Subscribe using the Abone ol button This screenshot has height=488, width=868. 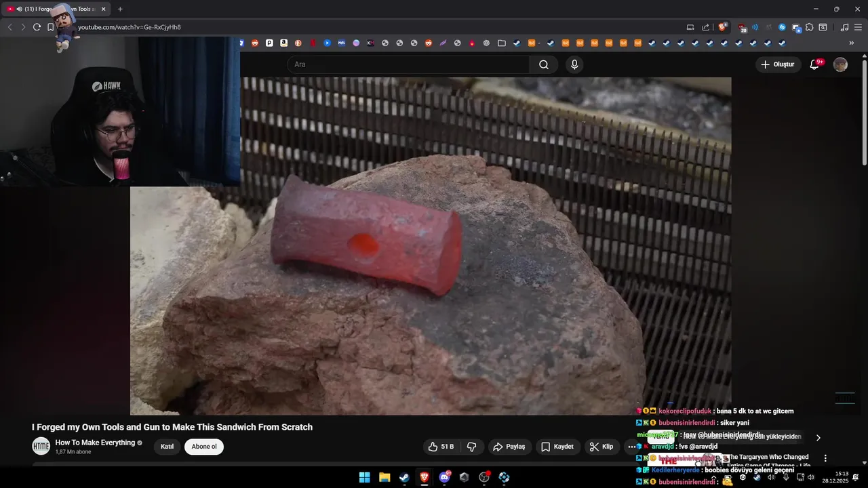(204, 447)
